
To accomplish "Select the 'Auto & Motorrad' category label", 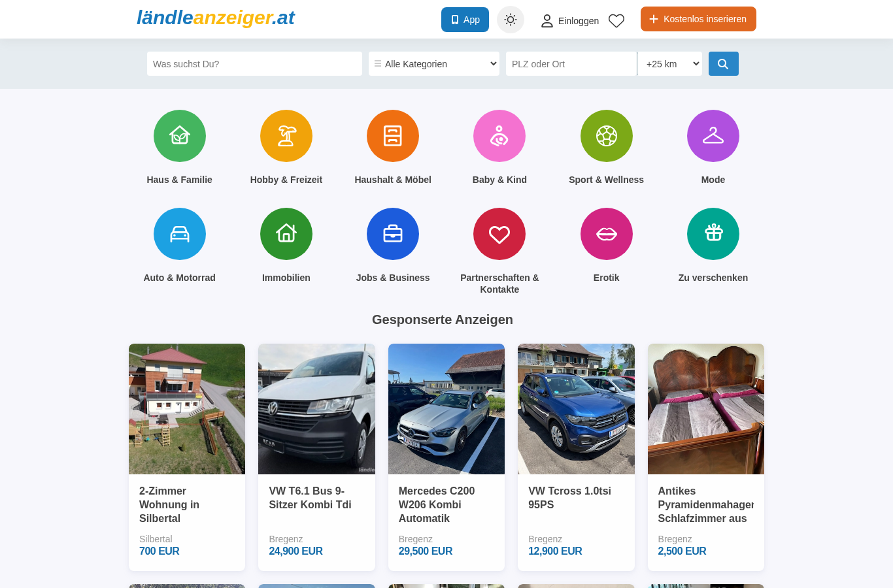I will coord(180,278).
